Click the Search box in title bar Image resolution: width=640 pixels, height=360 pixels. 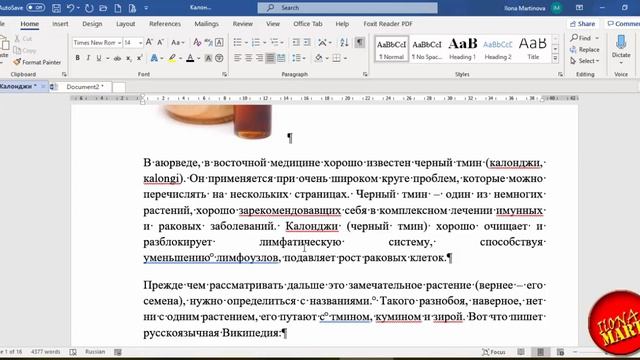point(347,8)
